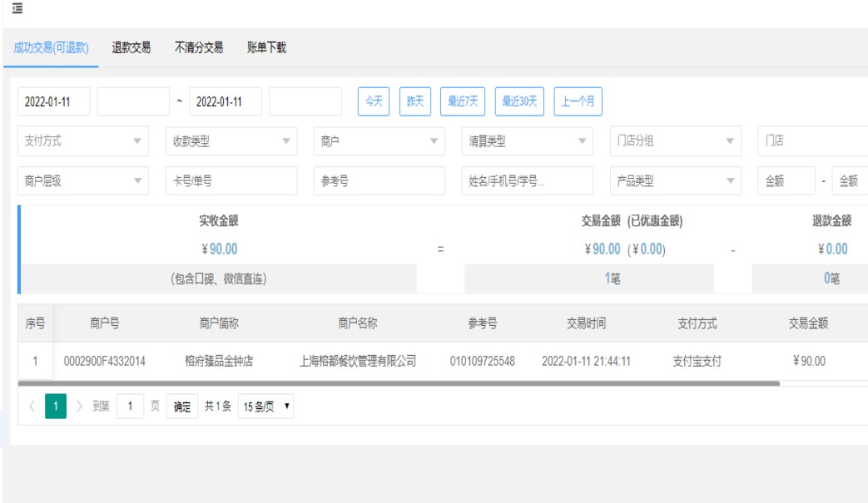Switch to 退款交易 tab
Viewport: 868px width, 503px height.
tap(131, 48)
